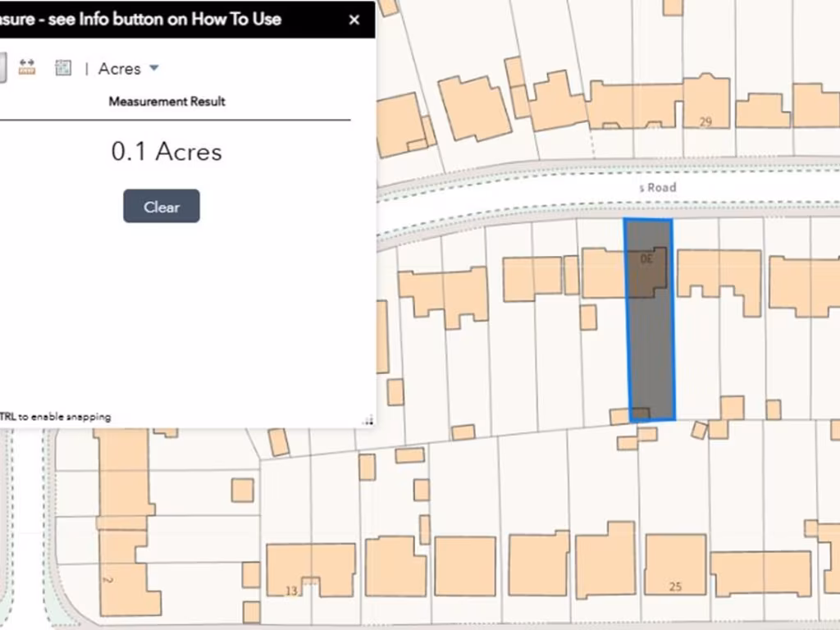Click the building numbered 29
Viewport: 840px width, 630px height.
click(705, 103)
